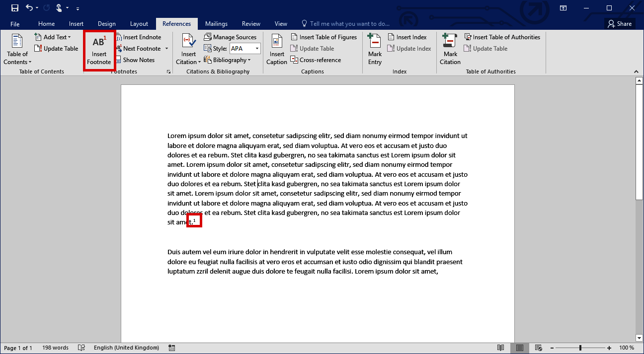
Task: Click the Share button
Action: pos(619,23)
